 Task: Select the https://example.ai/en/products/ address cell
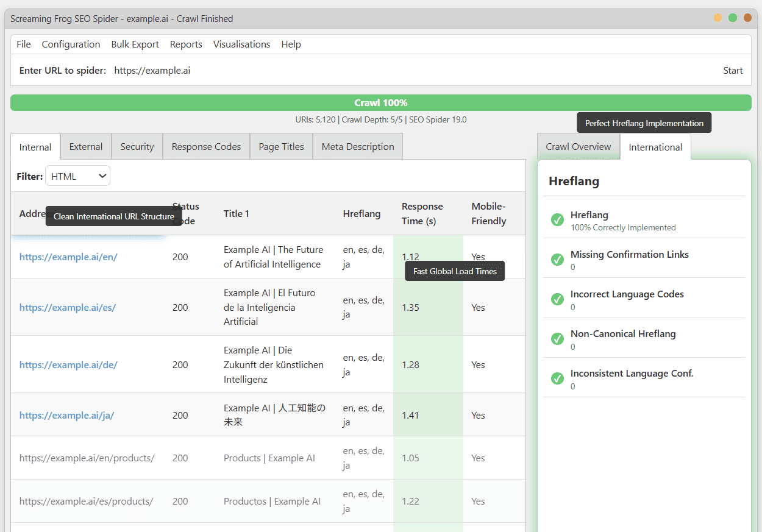point(87,458)
